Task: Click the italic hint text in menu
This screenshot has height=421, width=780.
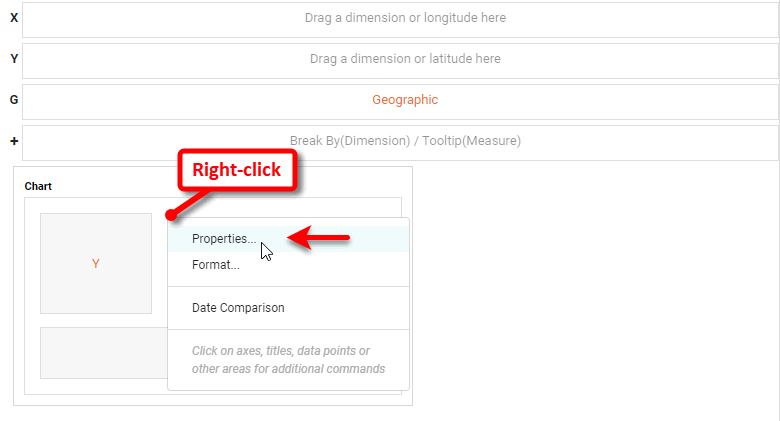Action: coord(288,359)
